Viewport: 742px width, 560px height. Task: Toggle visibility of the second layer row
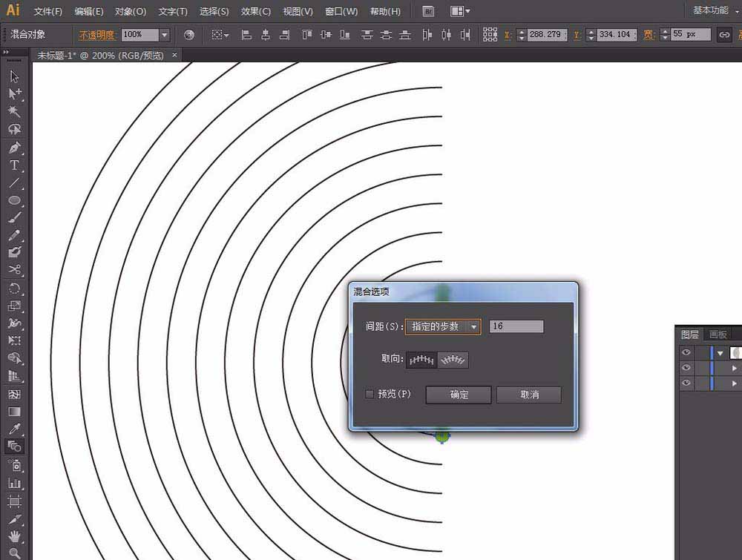[686, 367]
